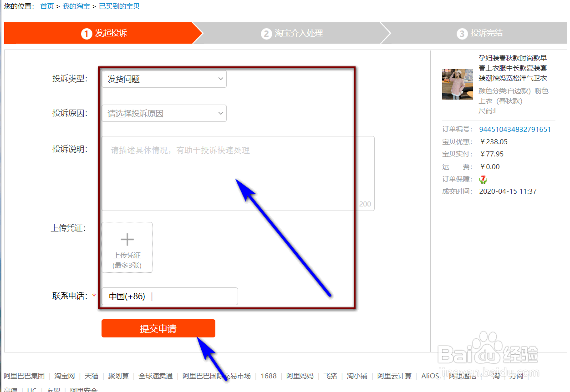This screenshot has width=570, height=392.
Task: Click the step 1 发起投诉 circle icon
Action: pos(87,33)
